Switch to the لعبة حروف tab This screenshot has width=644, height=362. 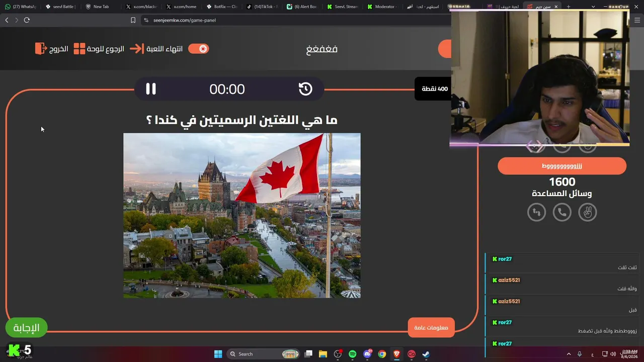[x=503, y=7]
